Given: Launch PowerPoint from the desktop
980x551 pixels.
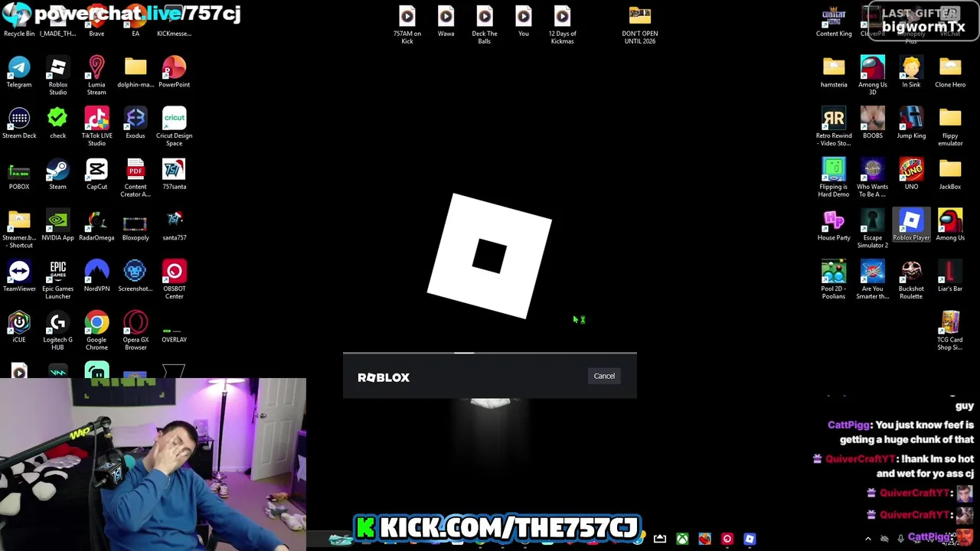Looking at the screenshot, I should tap(174, 72).
